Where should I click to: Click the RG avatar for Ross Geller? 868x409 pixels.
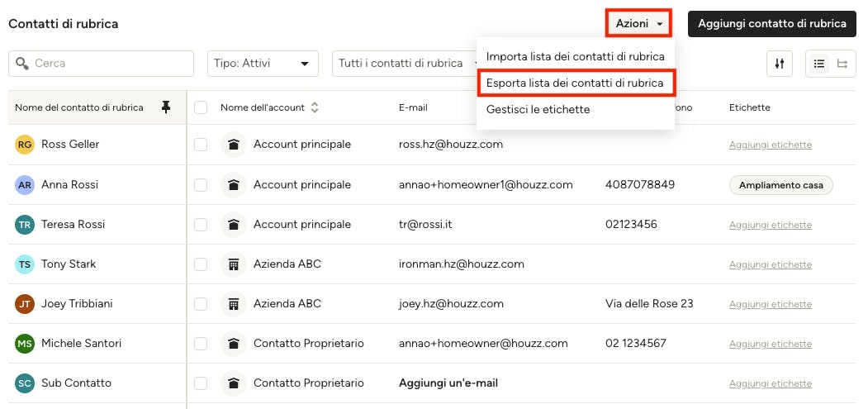point(24,145)
